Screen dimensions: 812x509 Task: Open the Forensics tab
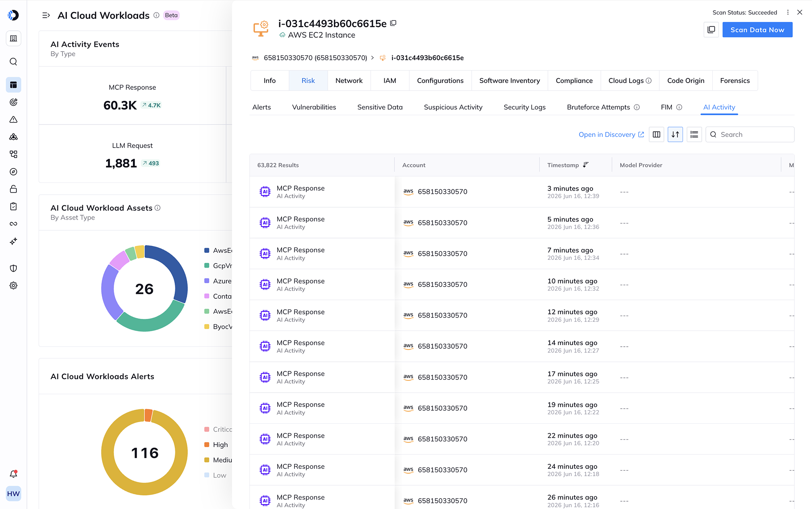735,81
